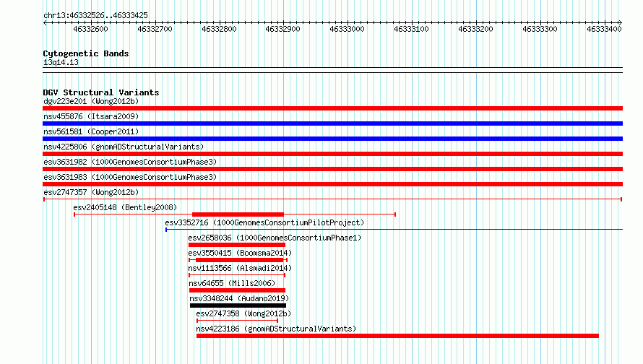Screen dimensions: 643x364
Task: Select the esv3550415 (Boomsma2014) label
Action: coord(240,253)
